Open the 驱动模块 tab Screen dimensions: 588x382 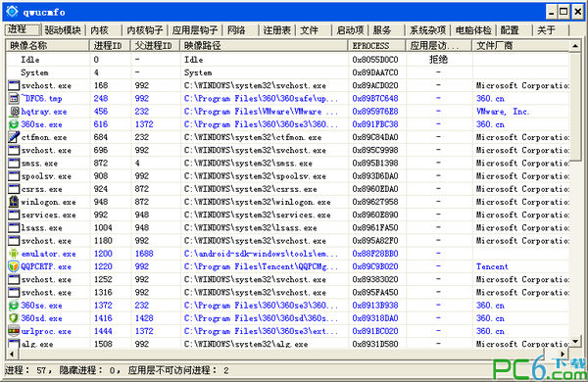coord(63,30)
